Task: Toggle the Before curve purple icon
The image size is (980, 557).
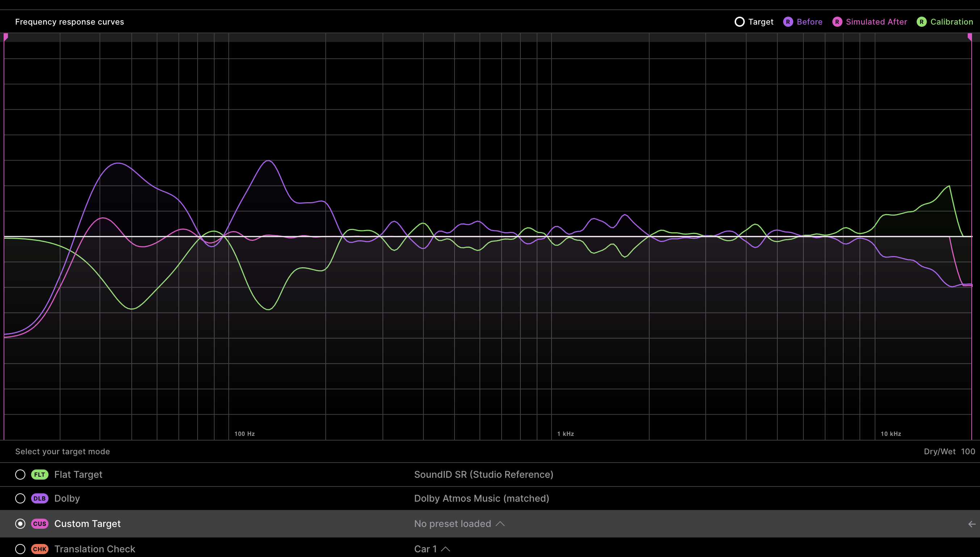Action: pos(787,22)
